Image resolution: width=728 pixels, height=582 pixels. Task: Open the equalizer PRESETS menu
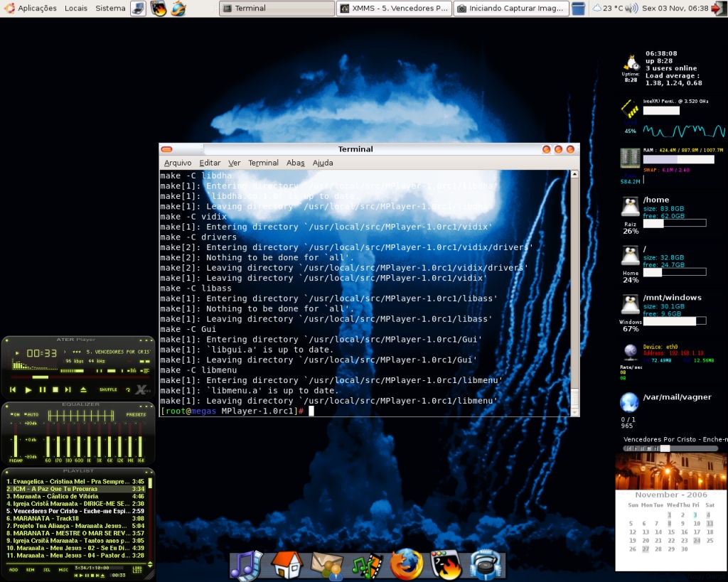point(136,414)
